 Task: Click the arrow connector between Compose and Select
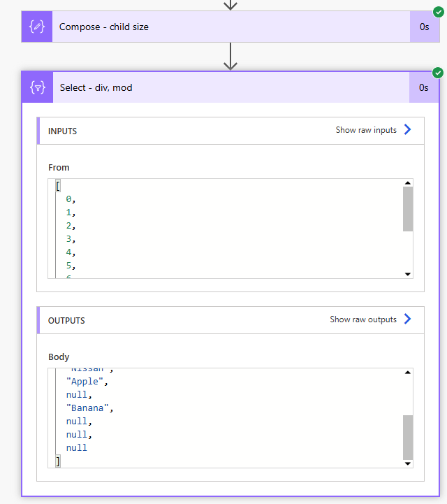click(x=230, y=57)
